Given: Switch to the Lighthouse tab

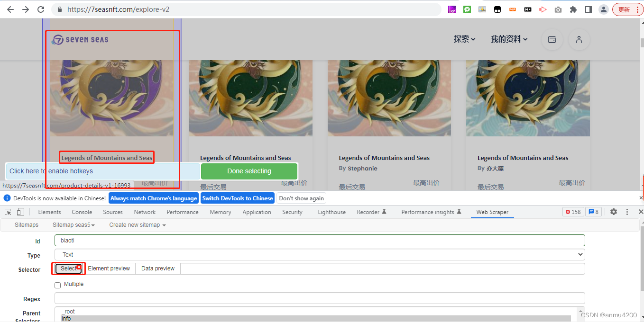Looking at the screenshot, I should coord(331,212).
